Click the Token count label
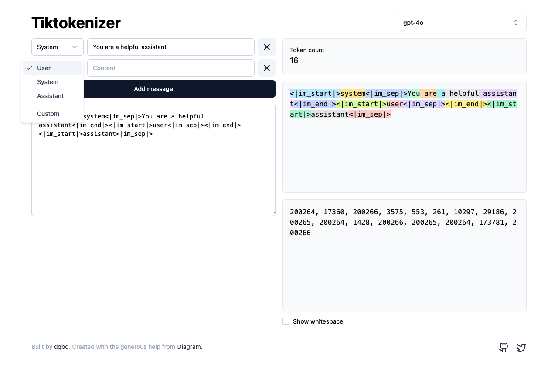This screenshot has height=392, width=558. 307,50
